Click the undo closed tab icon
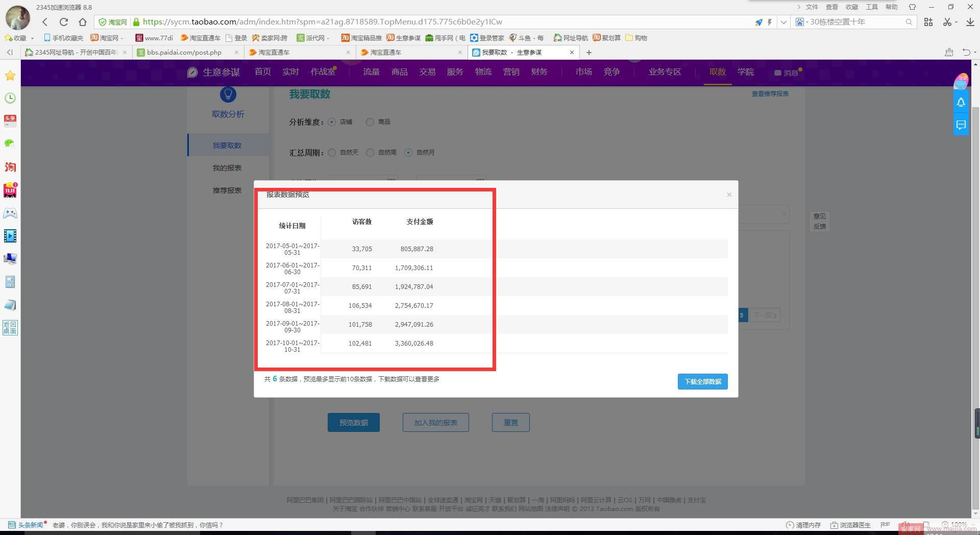This screenshot has width=980, height=535. click(966, 52)
